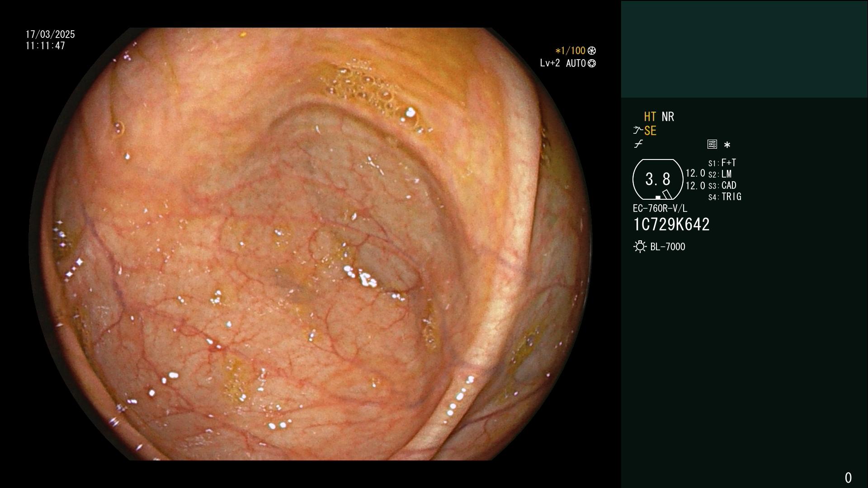Click the lower 12.0 value
868x488 pixels.
[x=695, y=186]
